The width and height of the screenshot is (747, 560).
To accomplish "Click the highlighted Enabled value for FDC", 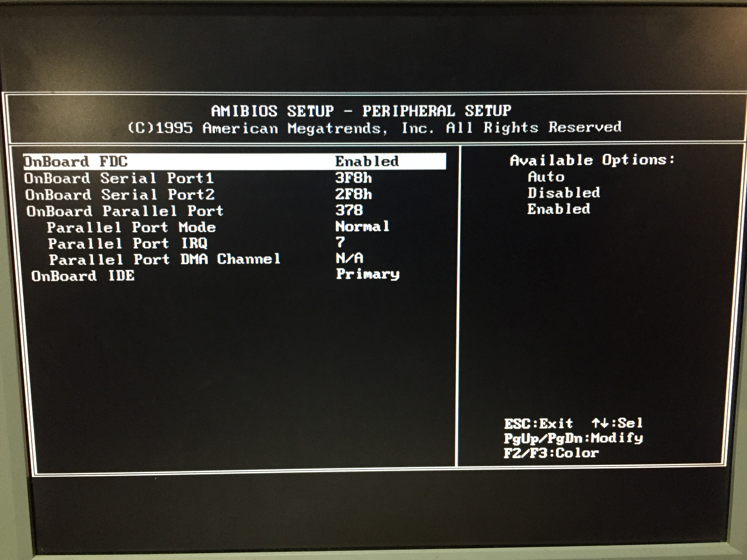I will click(367, 161).
